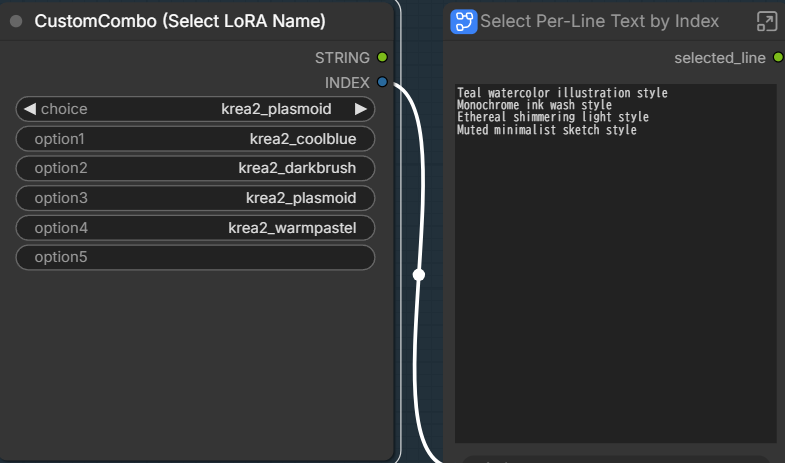Viewport: 785px width, 463px height.
Task: Click the collapse dot on the CustomCombo node
Action: (16, 21)
